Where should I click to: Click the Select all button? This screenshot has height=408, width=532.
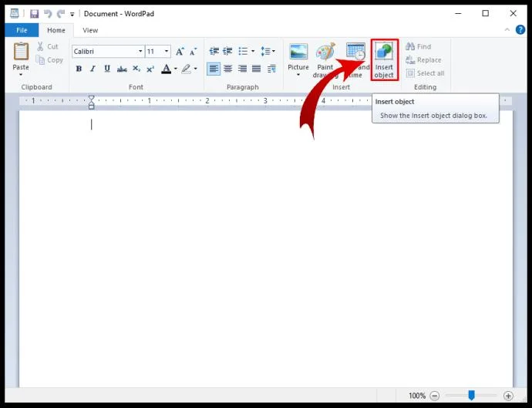click(x=425, y=73)
